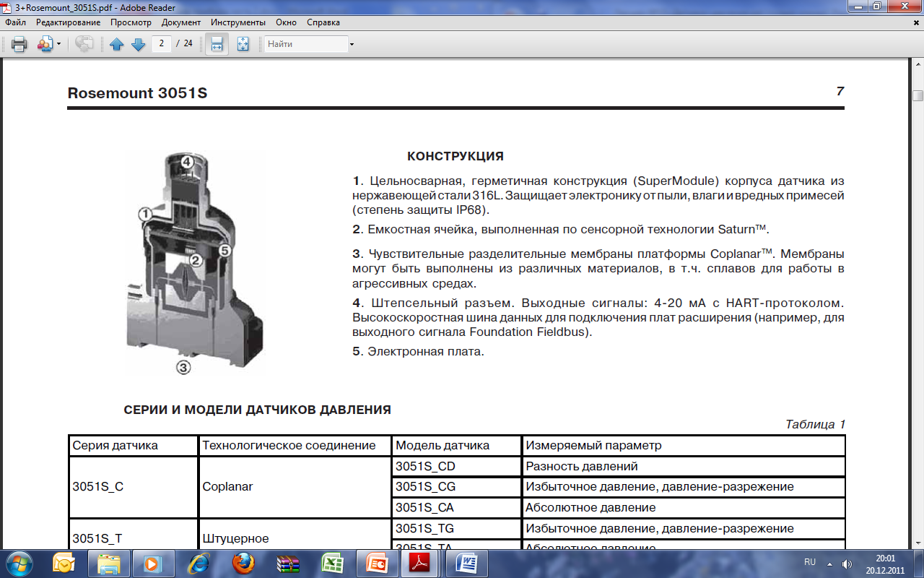Screen dimensions: 924x578
Task: Click the 3051S_C series cell
Action: coord(133,487)
